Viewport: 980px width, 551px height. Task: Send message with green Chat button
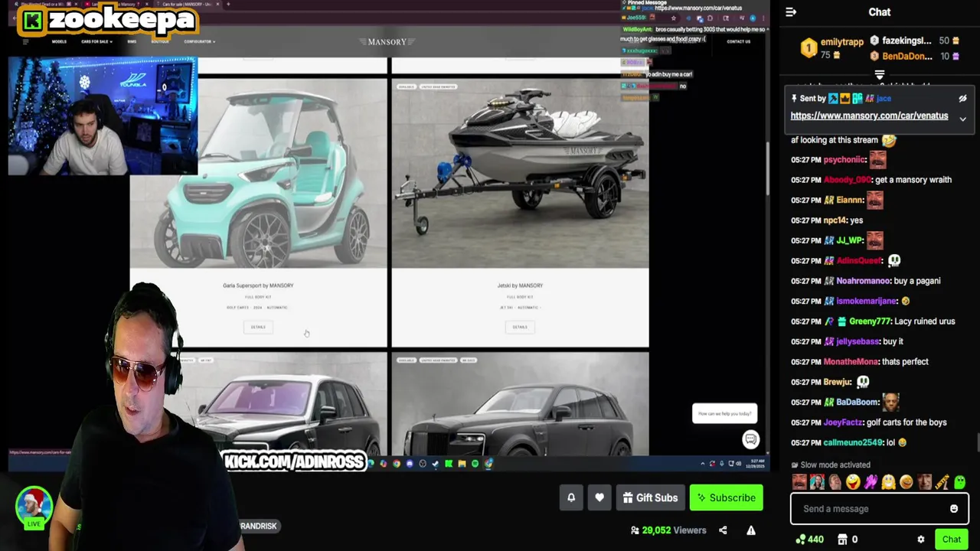951,540
